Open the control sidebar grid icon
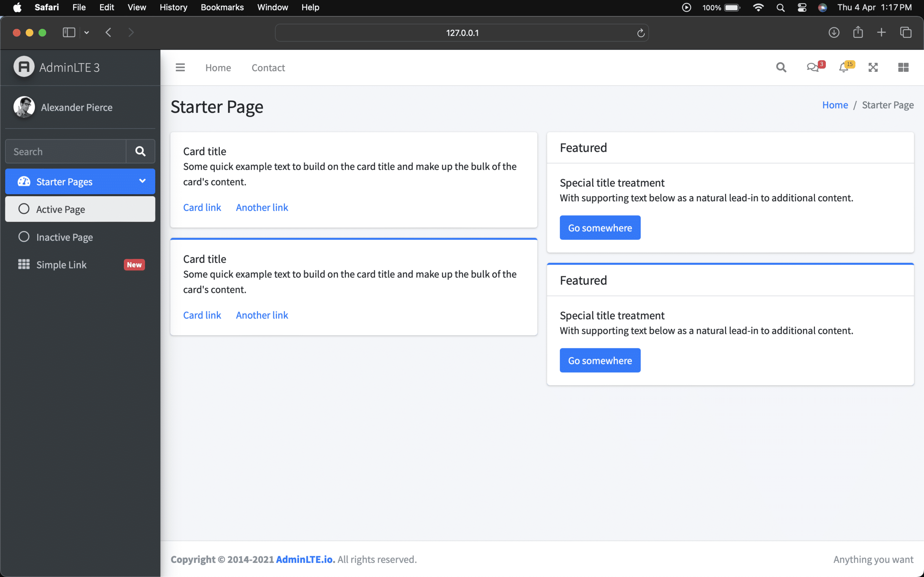924x577 pixels. (x=903, y=67)
